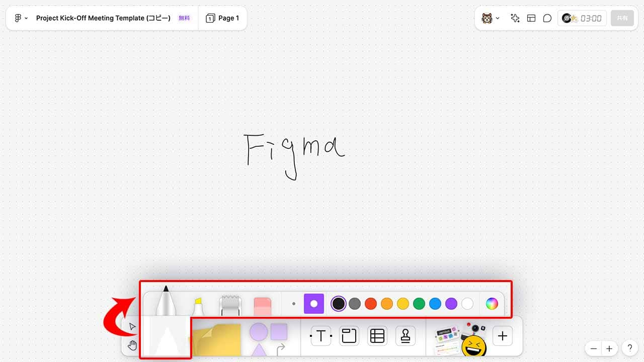644x362 pixels.
Task: Open the Figma main menu logo
Action: point(21,18)
